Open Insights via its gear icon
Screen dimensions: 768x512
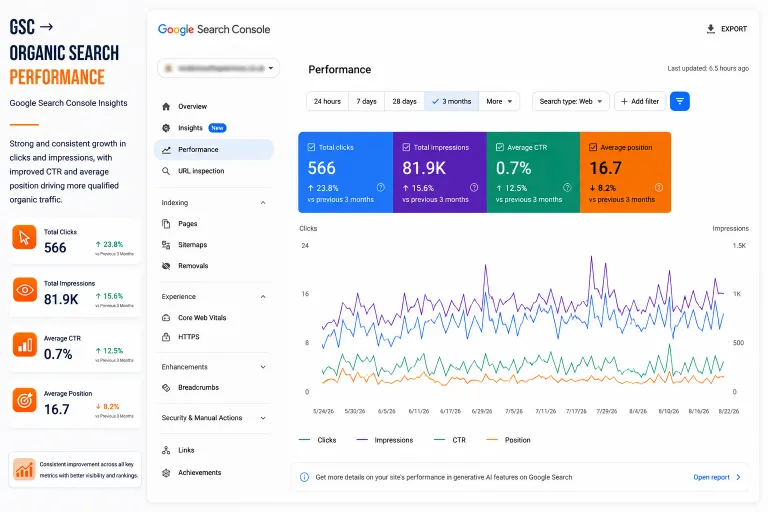click(166, 128)
